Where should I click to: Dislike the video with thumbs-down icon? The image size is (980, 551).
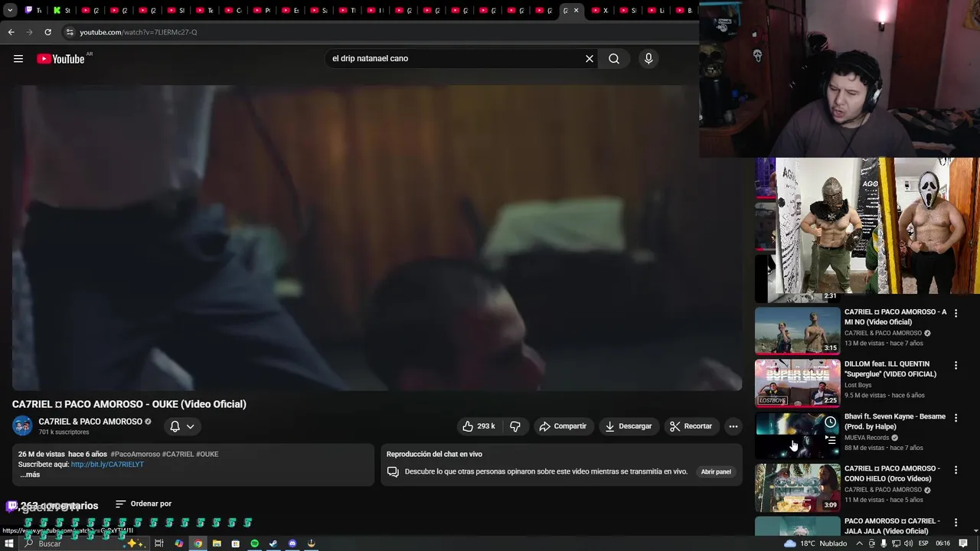515,426
